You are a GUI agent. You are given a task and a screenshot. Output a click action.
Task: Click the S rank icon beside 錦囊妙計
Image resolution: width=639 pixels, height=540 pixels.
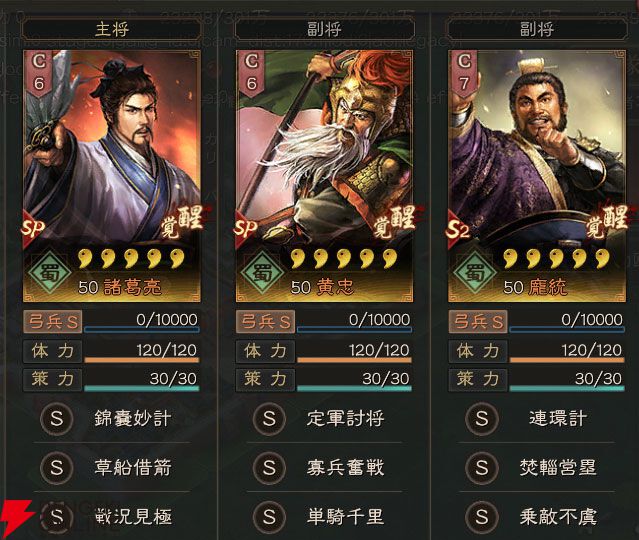tap(57, 419)
